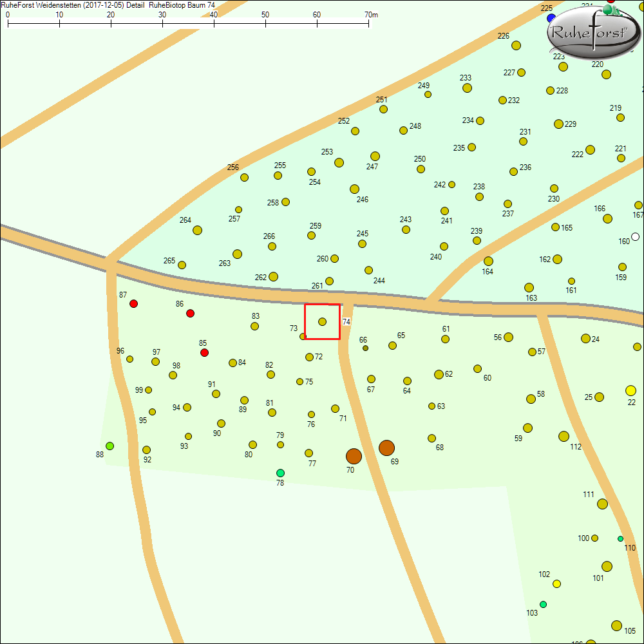Viewport: 644px width, 644px height.
Task: Select the bright yellow tree 22 marker
Action: point(630,390)
